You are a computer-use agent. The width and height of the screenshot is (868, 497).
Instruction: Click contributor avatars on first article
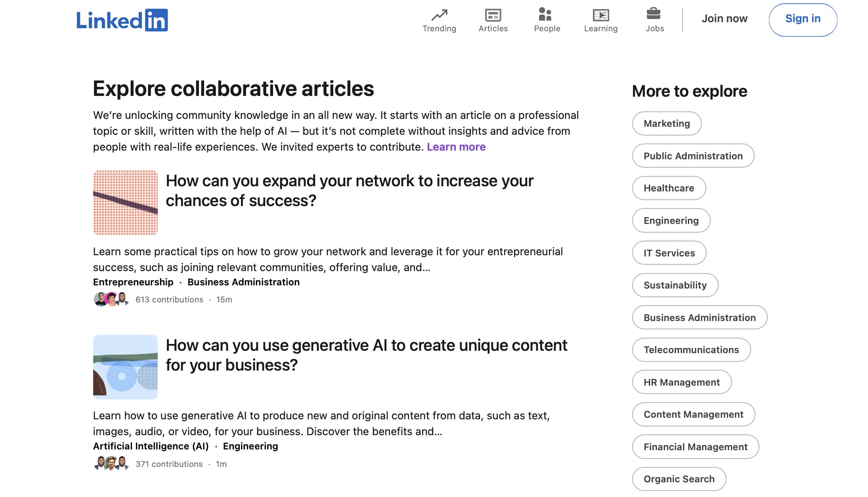click(111, 299)
